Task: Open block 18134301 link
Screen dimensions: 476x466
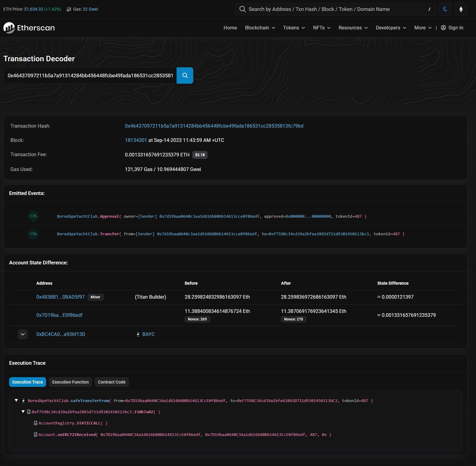Action: pos(136,140)
